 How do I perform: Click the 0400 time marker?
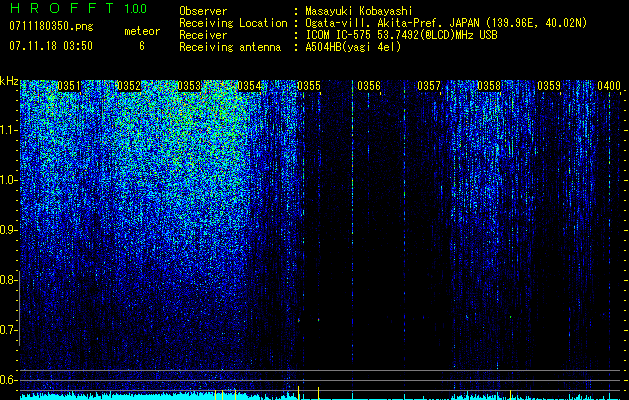(609, 86)
